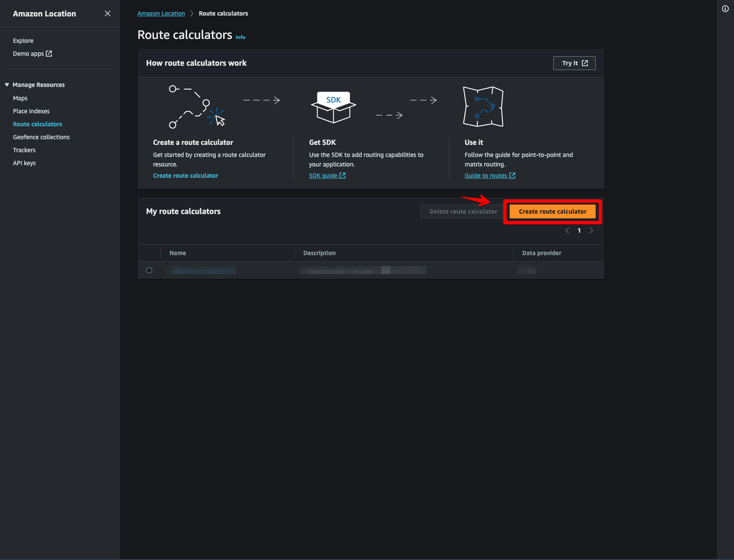
Task: Open Trackers page
Action: [x=24, y=150]
